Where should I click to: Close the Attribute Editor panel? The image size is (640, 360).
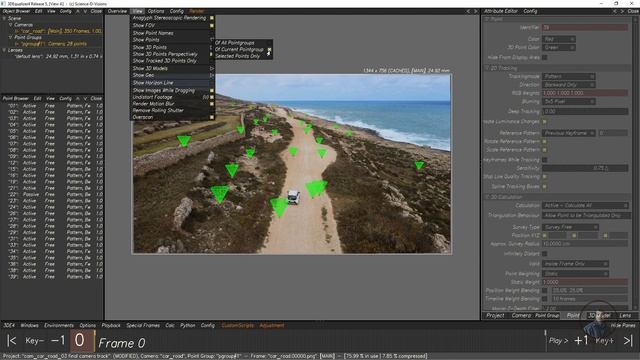633,11
